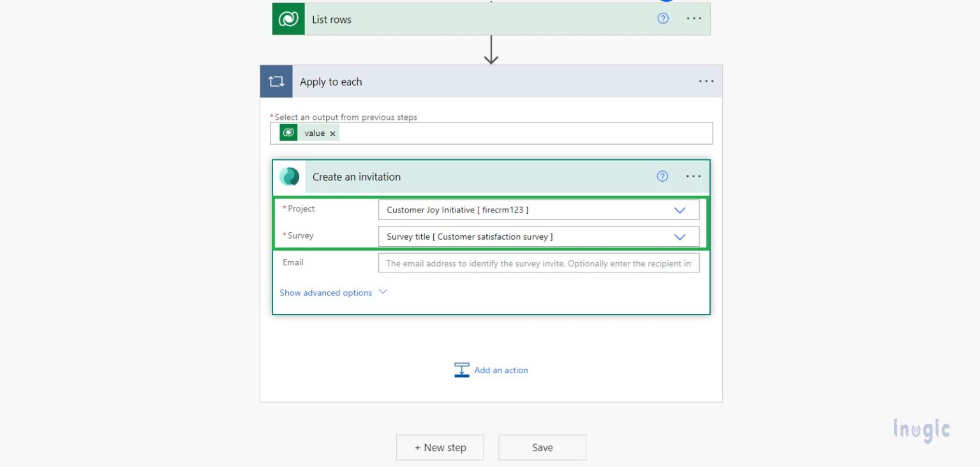Open the Survey dropdown
The width and height of the screenshot is (980, 467).
click(x=679, y=236)
